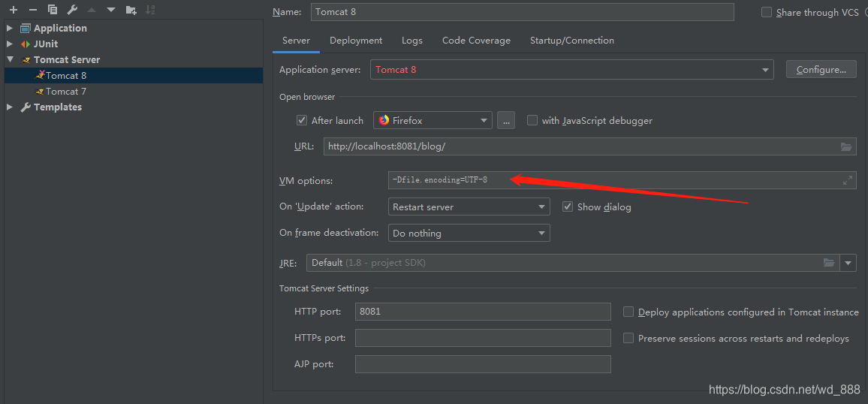Image resolution: width=868 pixels, height=404 pixels.
Task: Switch to the Startup/Connection tab
Action: tap(572, 41)
